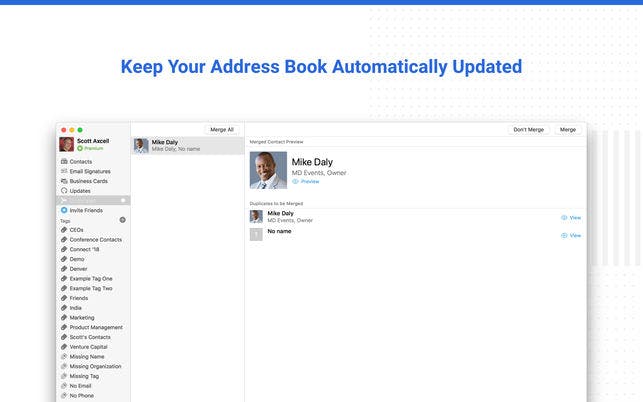Viewport: 643px width, 402px height.
Task: Select Mike Daly in duplicates list
Action: pyautogui.click(x=188, y=146)
